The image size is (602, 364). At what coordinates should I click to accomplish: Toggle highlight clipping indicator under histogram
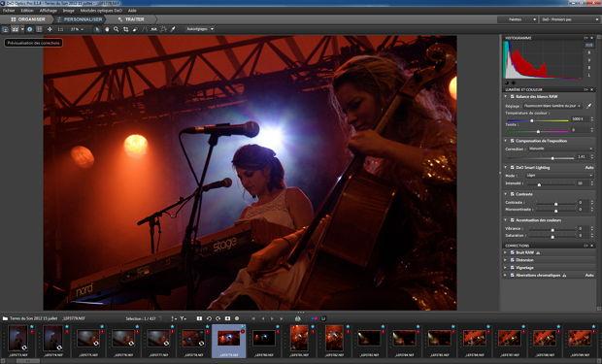514,83
